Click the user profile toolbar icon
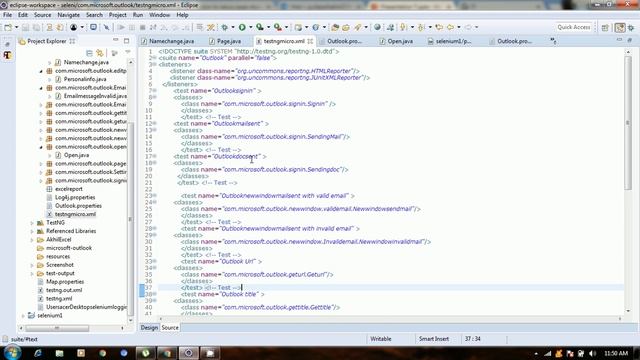640x360 pixels. click(x=73, y=27)
